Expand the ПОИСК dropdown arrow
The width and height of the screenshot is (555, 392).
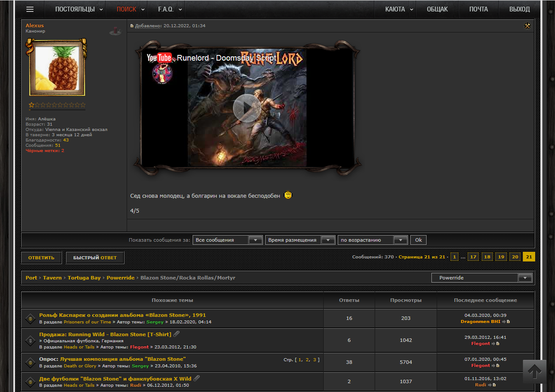(x=143, y=9)
